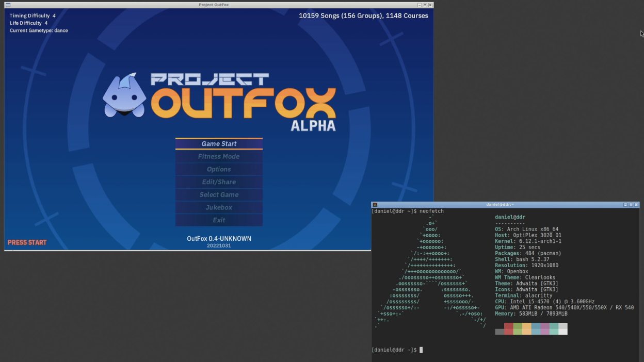
Task: Click the Icons: Adwaita [GTK3] line
Action: 526,290
